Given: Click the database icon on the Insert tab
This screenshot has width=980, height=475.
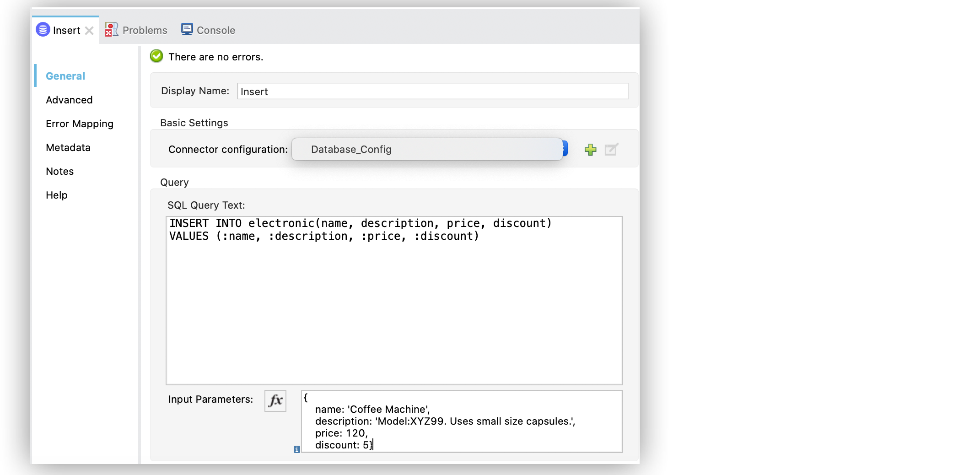Looking at the screenshot, I should (43, 29).
